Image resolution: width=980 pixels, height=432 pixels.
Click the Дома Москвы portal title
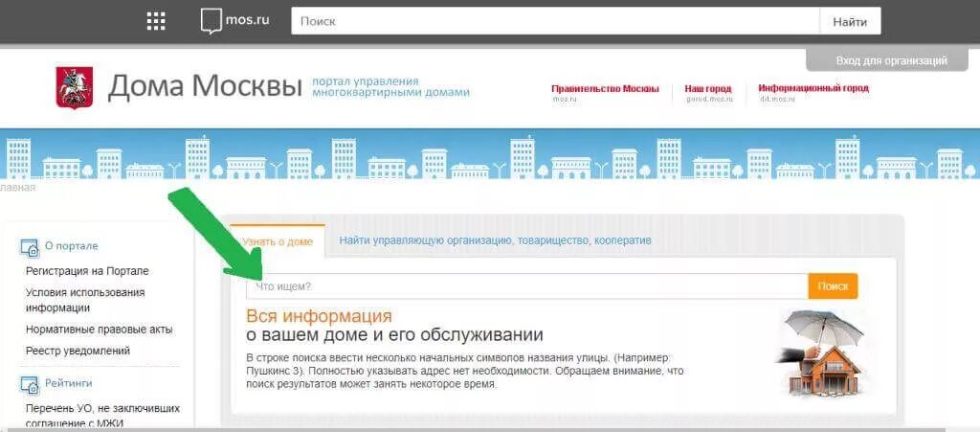[x=205, y=87]
